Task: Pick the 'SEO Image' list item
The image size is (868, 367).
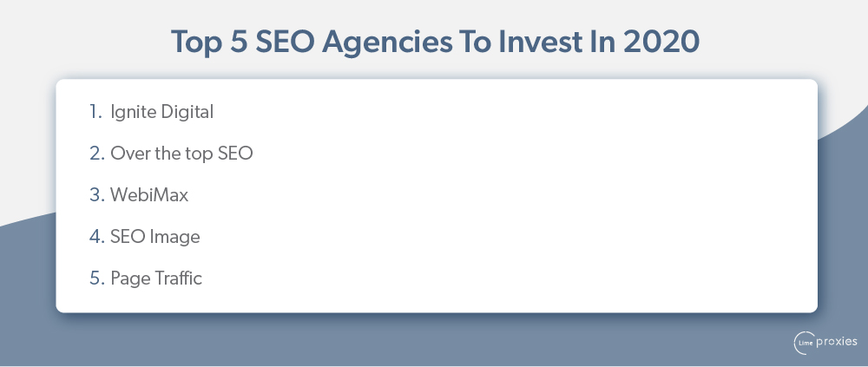Action: coord(155,236)
